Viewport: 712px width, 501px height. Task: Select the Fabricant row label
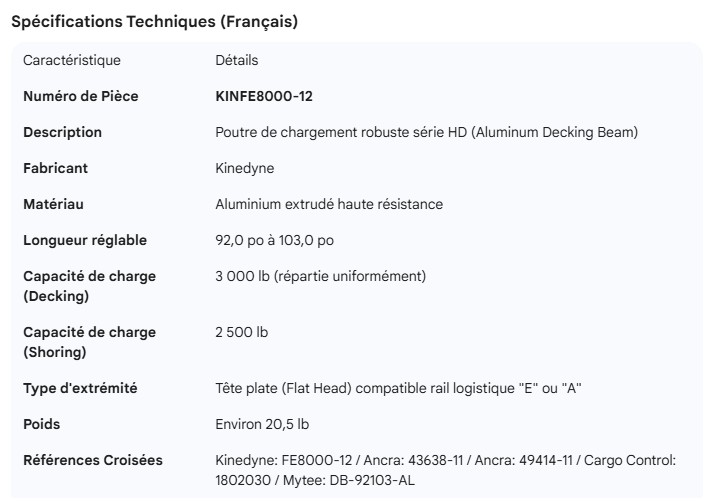click(x=55, y=168)
